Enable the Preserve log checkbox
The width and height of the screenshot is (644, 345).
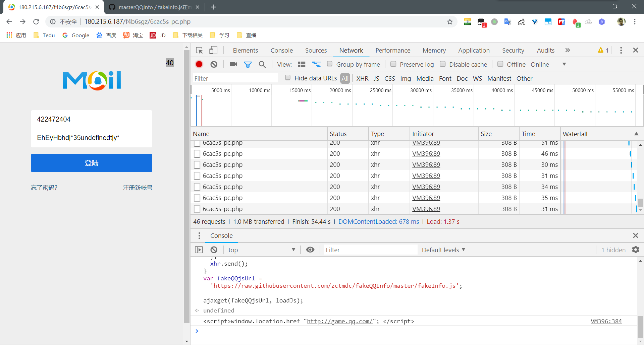click(x=393, y=64)
